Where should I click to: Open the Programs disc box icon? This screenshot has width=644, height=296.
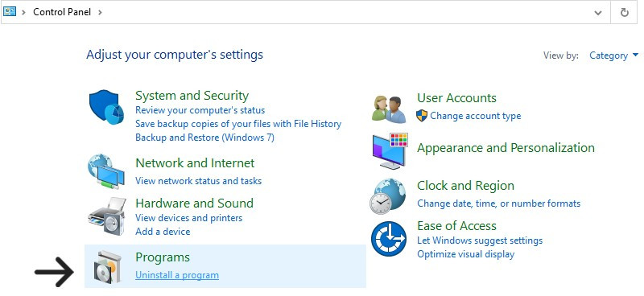108,267
